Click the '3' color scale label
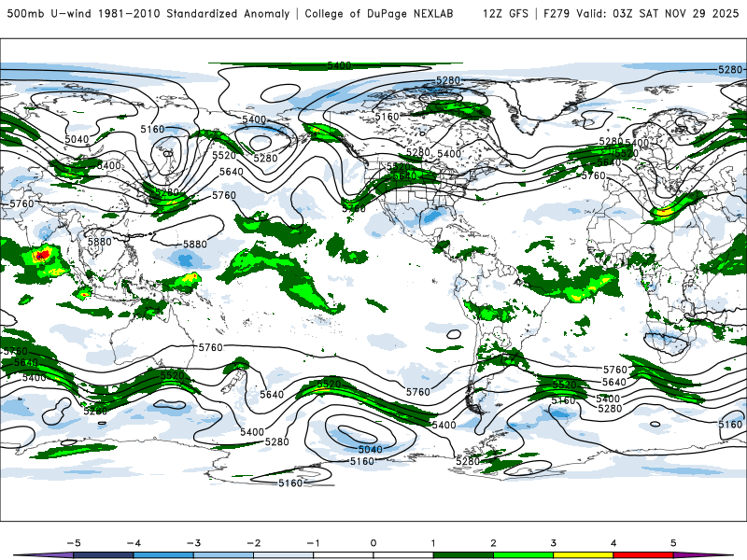 tap(553, 543)
